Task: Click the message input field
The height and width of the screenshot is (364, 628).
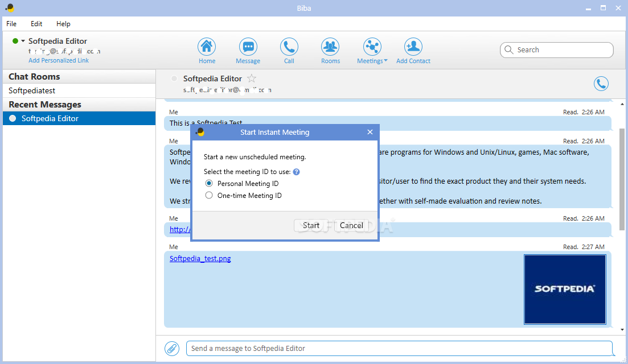Action: 399,349
